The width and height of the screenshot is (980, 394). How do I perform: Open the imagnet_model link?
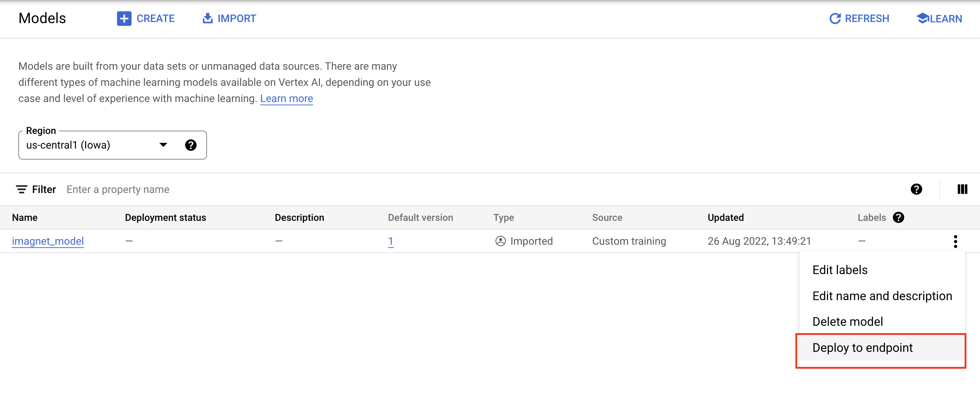(x=48, y=241)
